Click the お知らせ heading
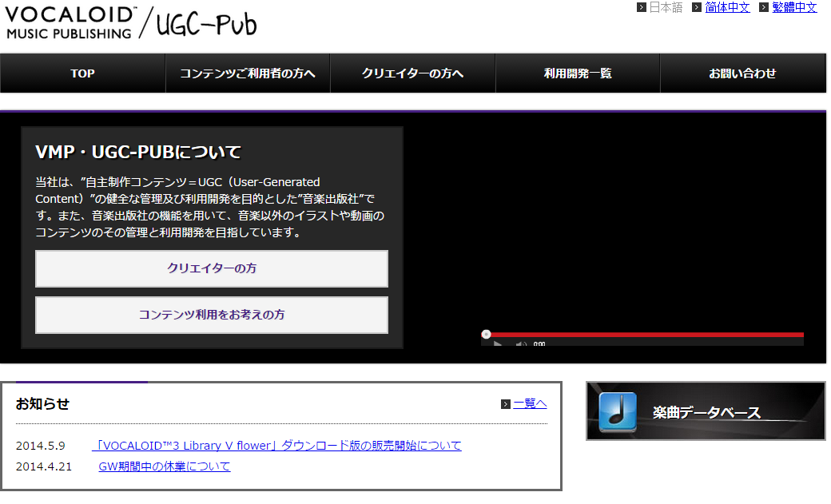The image size is (831, 504). click(42, 404)
